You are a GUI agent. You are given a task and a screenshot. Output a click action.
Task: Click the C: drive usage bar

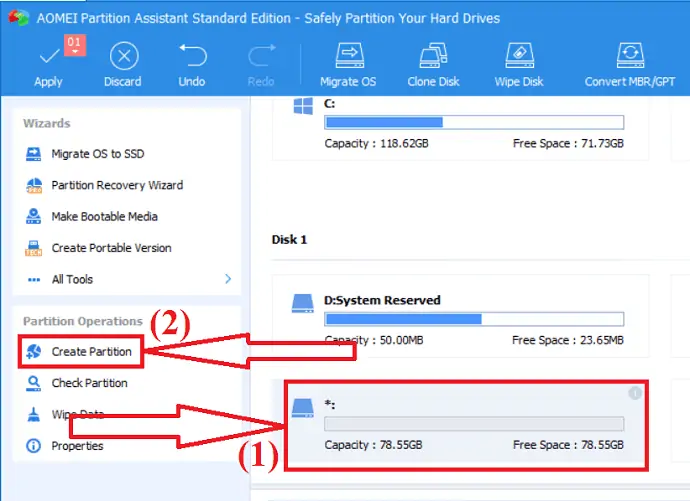[474, 122]
